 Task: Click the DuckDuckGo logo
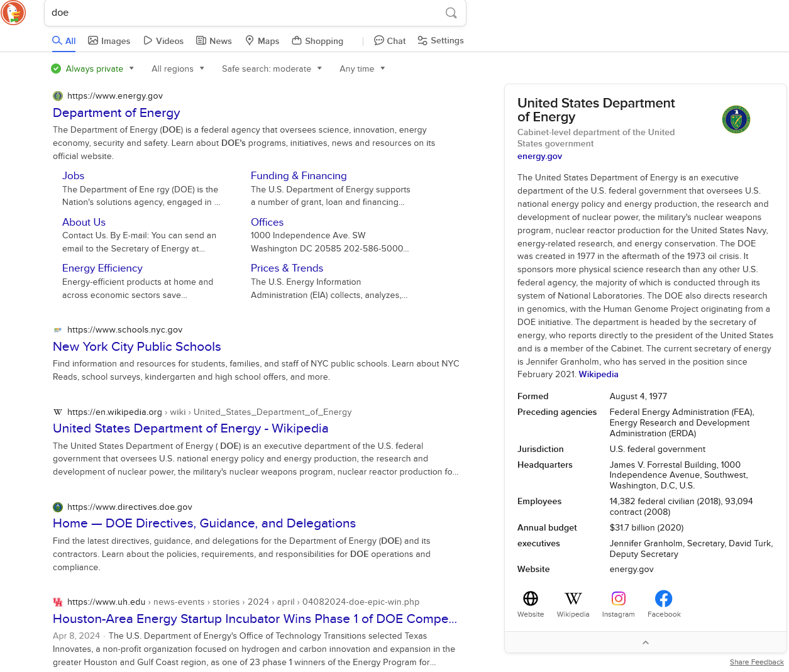[x=13, y=13]
